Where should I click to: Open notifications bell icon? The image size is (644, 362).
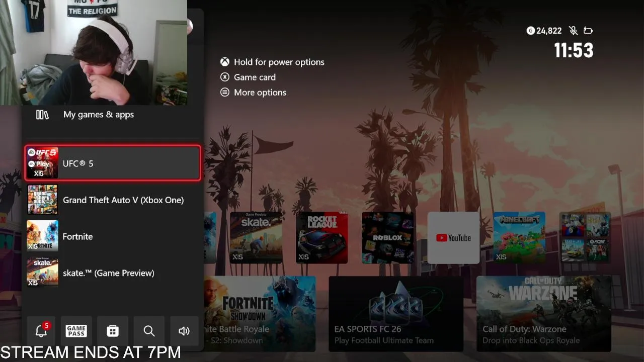[x=41, y=331]
